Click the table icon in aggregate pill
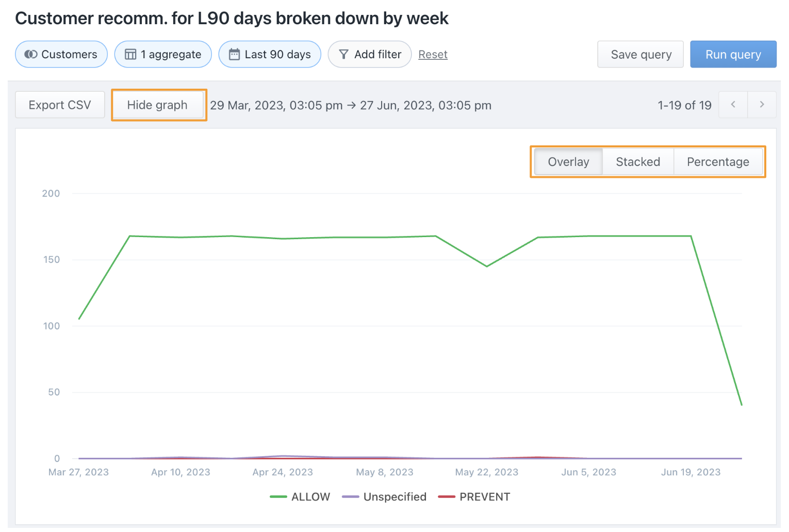 [x=130, y=54]
